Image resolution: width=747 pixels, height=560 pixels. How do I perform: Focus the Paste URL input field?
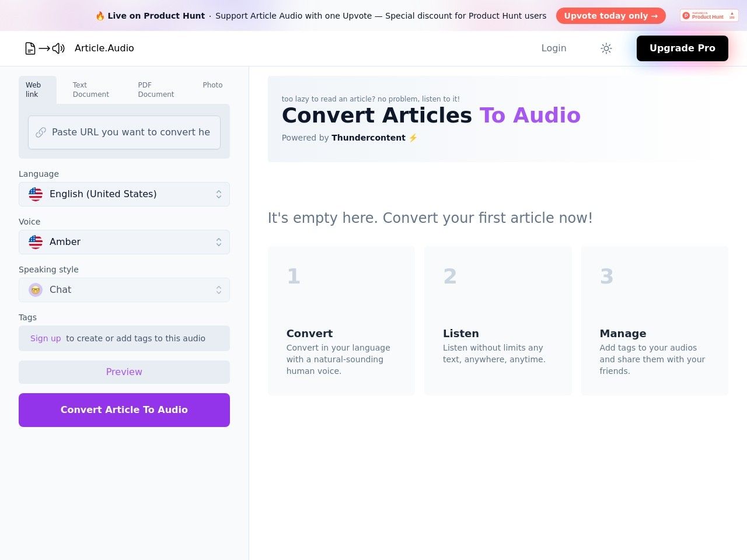(124, 132)
